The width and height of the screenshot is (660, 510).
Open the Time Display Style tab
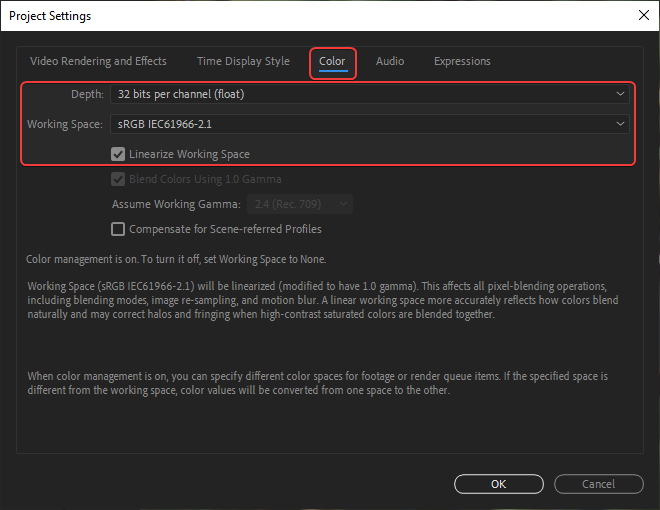[x=243, y=62]
